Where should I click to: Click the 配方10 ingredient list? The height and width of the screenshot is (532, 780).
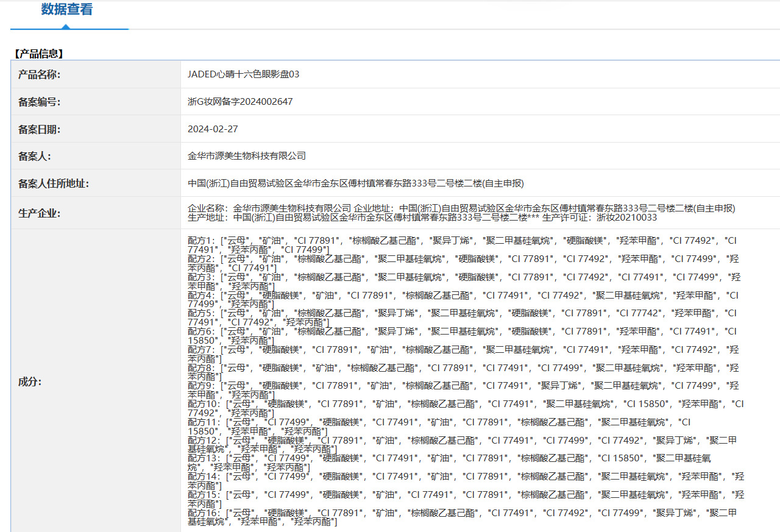[x=466, y=408]
